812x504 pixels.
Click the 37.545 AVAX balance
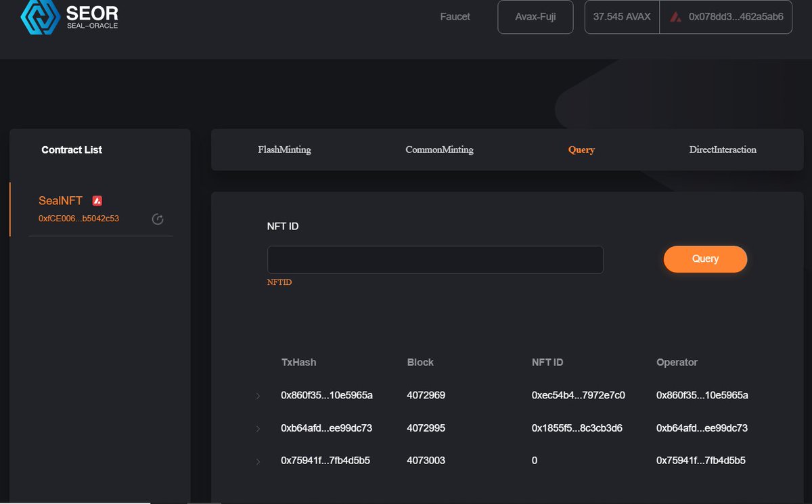tap(622, 17)
